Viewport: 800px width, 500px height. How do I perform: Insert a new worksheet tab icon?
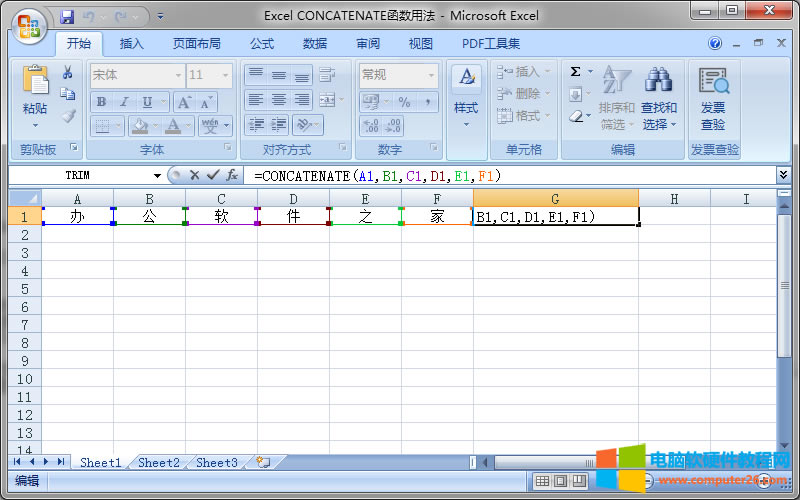click(x=263, y=463)
